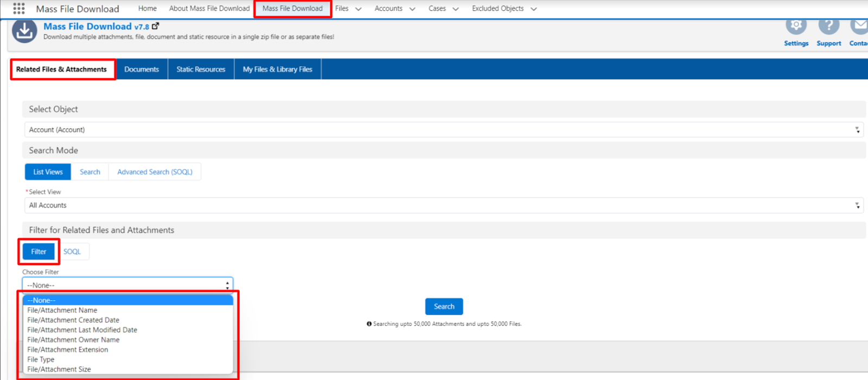Expand the Cases nav chevron
The height and width of the screenshot is (380, 868).
click(x=456, y=9)
